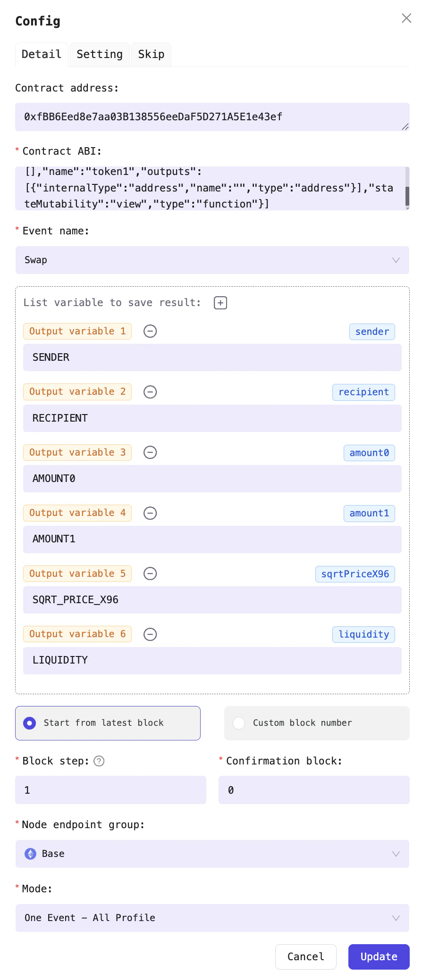Remove Output variable 1 SENDER
Screen dimensions: 422x980
tap(150, 331)
